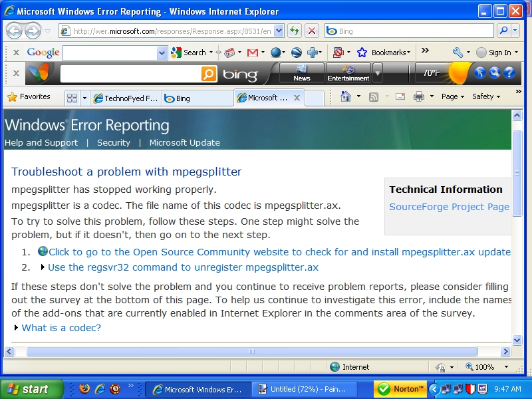Close the Google toolbar with its X
Screen dimensions: 532x399
16,53
